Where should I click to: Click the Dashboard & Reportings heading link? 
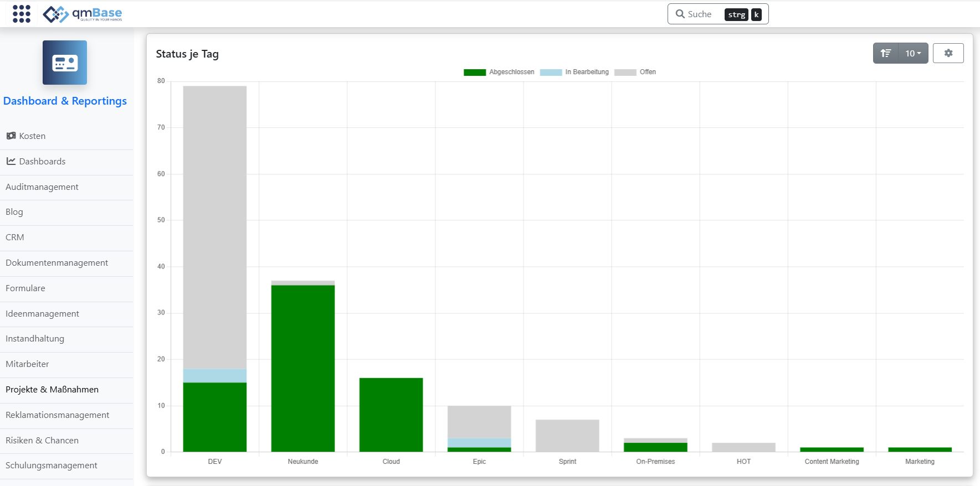tap(65, 101)
